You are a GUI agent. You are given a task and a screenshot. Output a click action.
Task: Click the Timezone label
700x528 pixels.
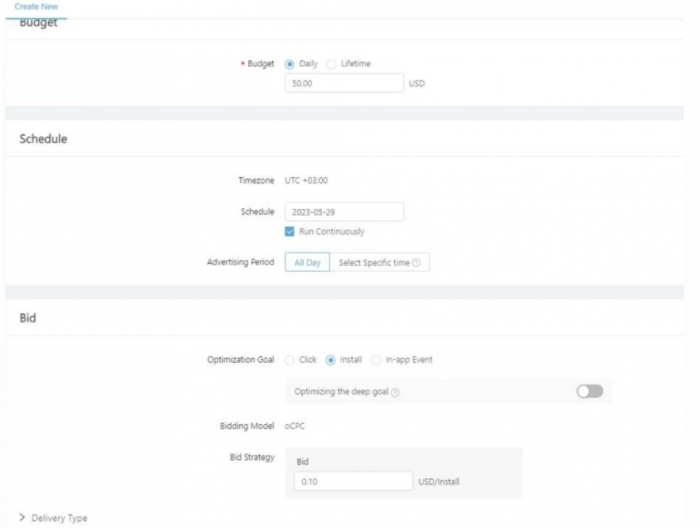pos(256,180)
